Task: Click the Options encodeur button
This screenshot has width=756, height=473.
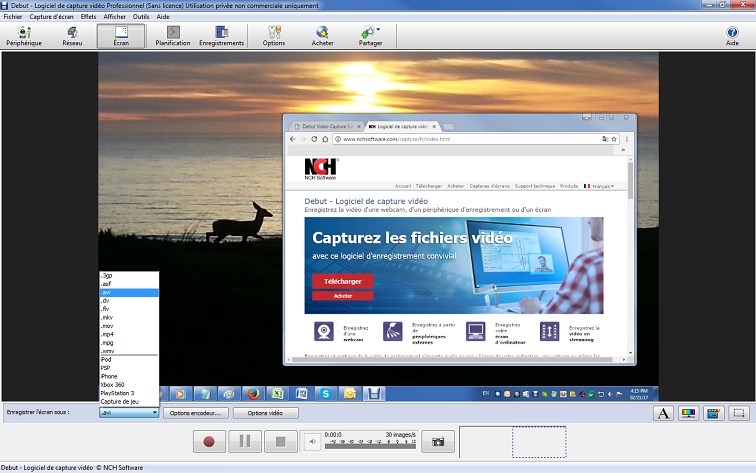Action: click(196, 413)
